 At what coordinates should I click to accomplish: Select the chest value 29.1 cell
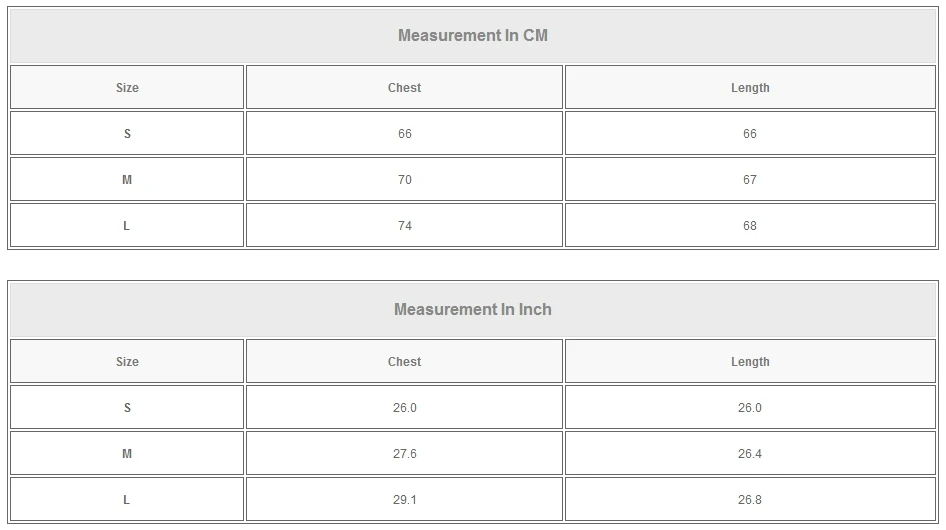tap(404, 500)
